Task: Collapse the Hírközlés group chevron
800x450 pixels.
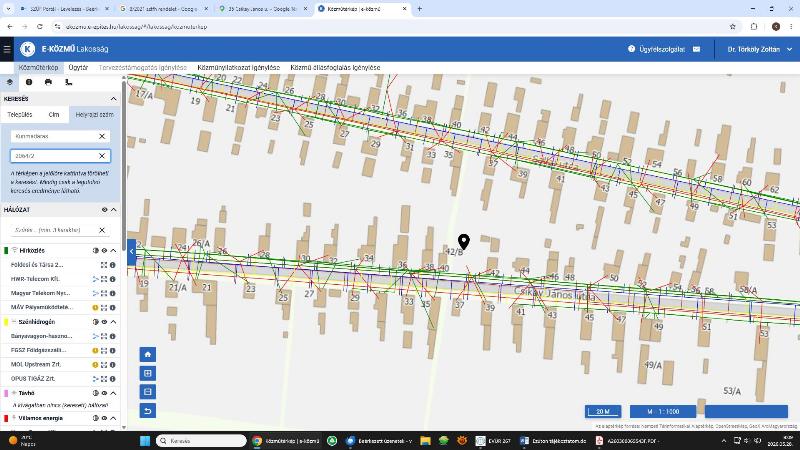Action: [x=113, y=251]
